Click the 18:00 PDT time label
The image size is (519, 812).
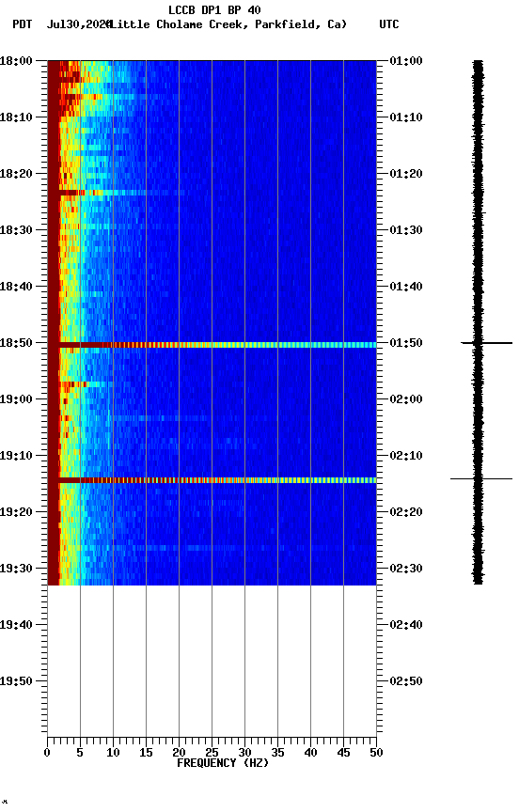point(16,61)
